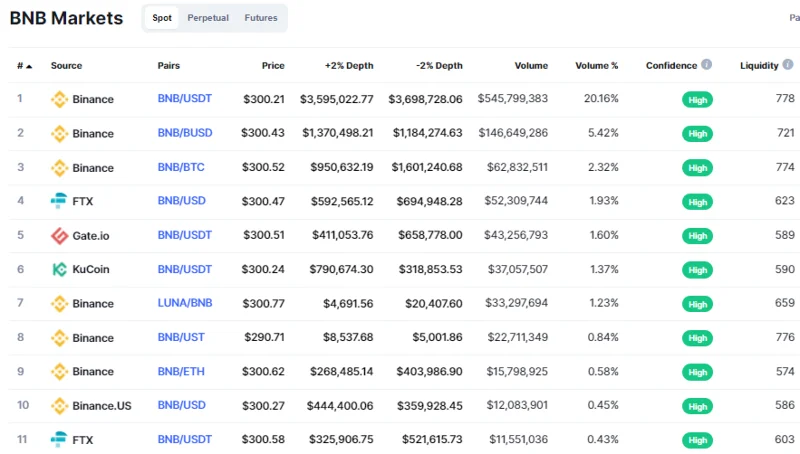
Task: Switch to the Spot tab
Action: tap(162, 18)
